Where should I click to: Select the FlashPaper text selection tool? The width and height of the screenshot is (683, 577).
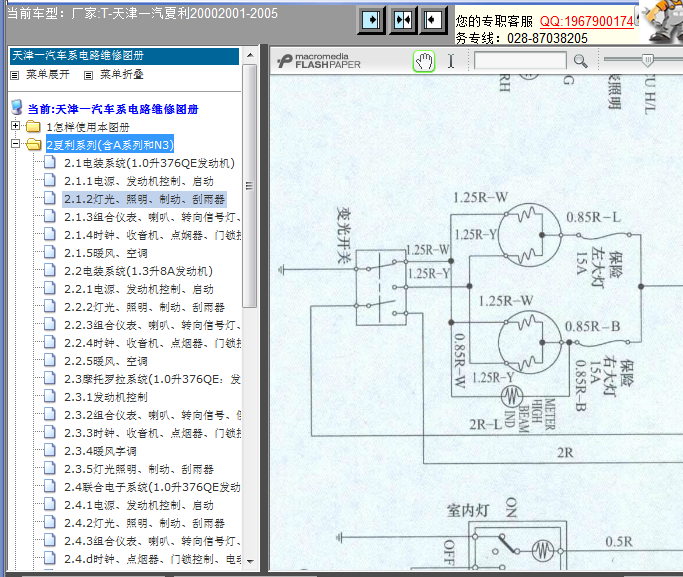[x=451, y=61]
